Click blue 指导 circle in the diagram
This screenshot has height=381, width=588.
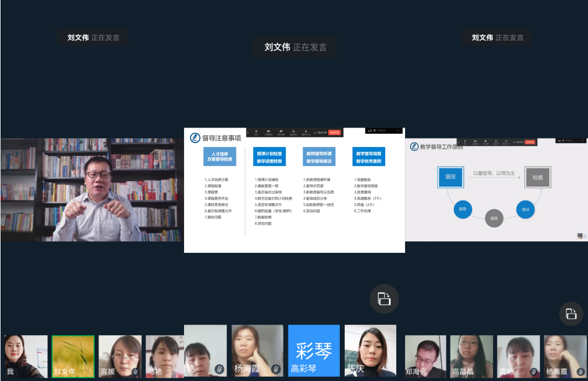462,209
